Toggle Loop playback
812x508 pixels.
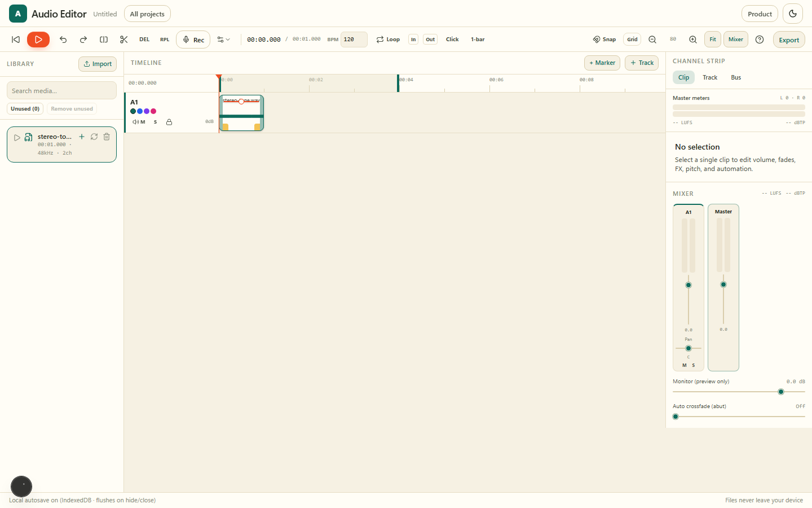388,40
